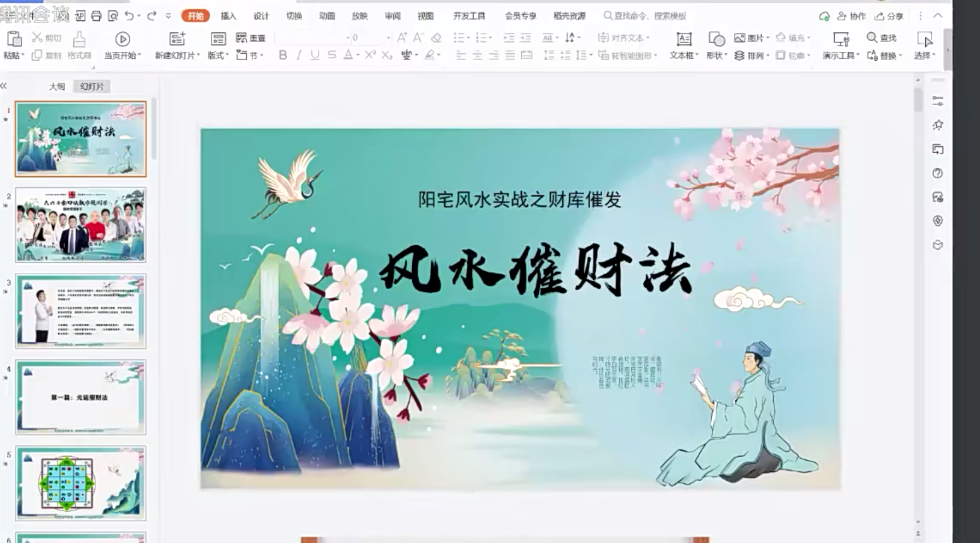
Task: Click the New Slide (新建幻灯片) icon
Action: [x=176, y=39]
